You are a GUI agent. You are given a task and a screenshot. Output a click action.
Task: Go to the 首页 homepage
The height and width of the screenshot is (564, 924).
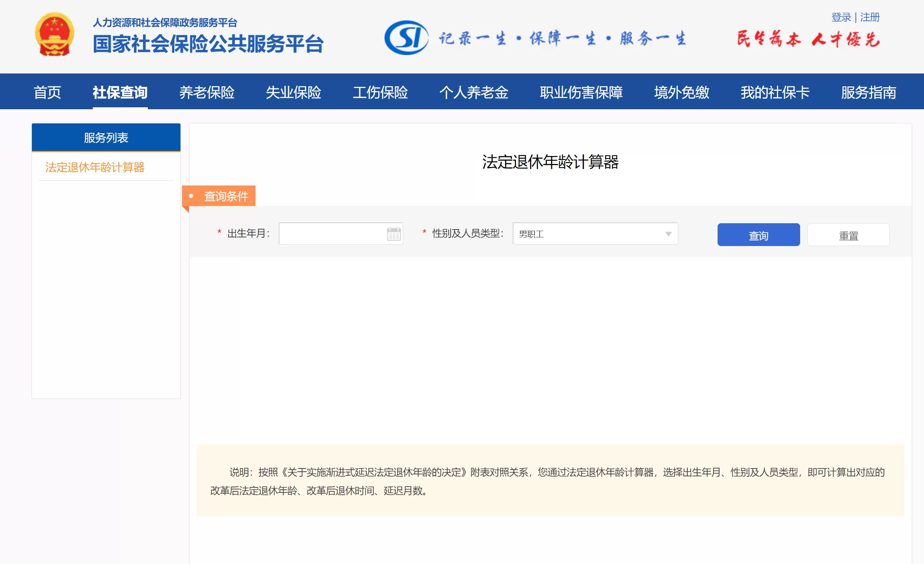[x=48, y=93]
